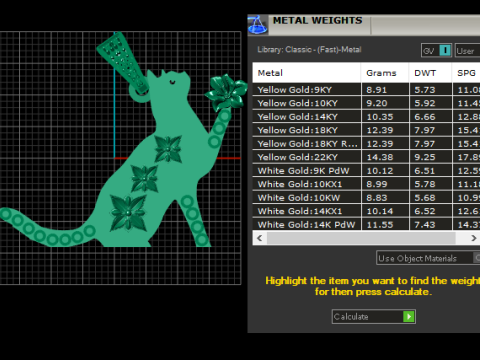Select the Yellow Gold:22KY row
Viewport: 480px width, 360px height.
366,157
